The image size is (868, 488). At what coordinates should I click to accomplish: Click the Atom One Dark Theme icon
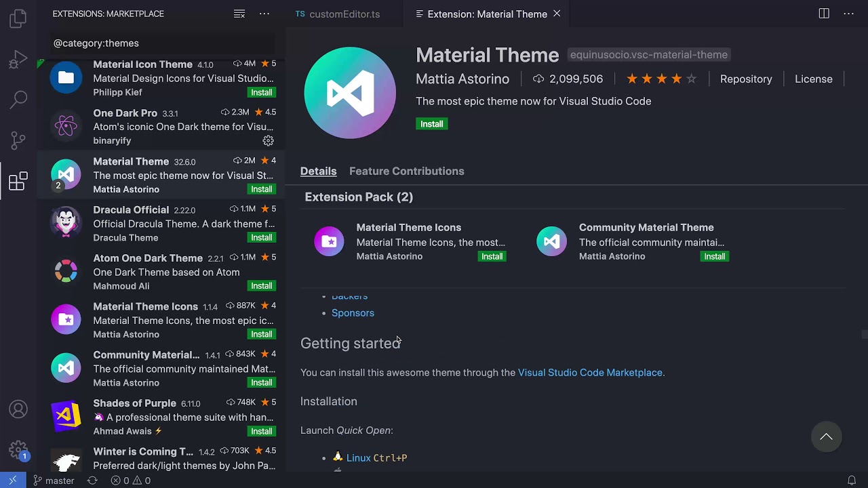tap(66, 272)
